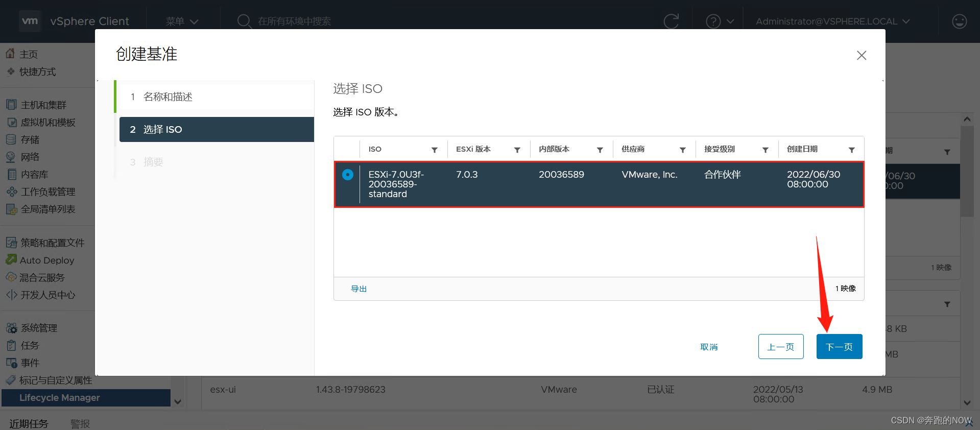The image size is (980, 430).
Task: Click the 取消 (Cancel) button
Action: point(709,347)
